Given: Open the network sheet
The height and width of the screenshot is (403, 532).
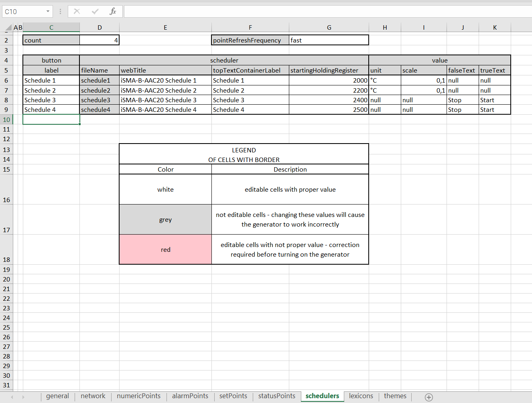Looking at the screenshot, I should tap(93, 396).
